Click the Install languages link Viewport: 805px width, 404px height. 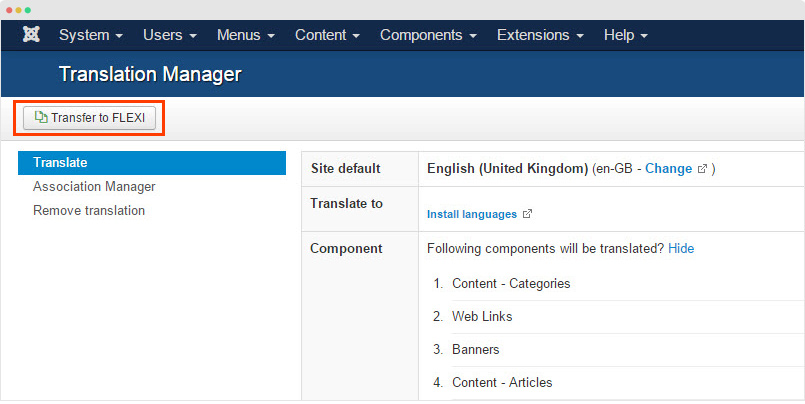pos(472,214)
